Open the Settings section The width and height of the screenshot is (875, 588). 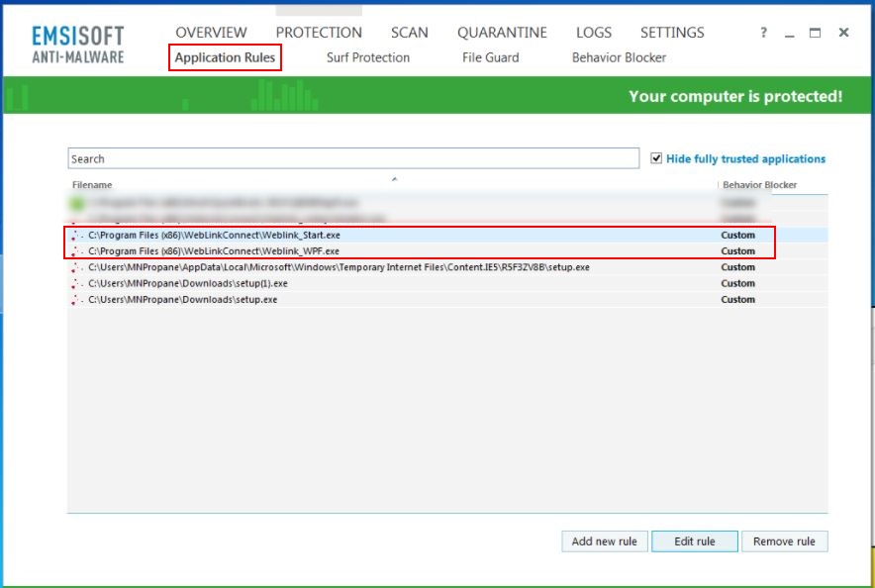[672, 33]
